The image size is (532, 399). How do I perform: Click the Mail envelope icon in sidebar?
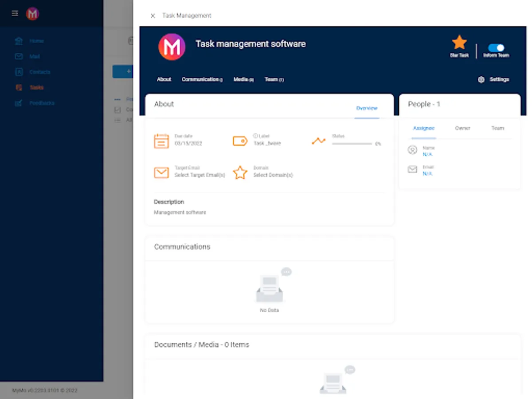coord(19,56)
